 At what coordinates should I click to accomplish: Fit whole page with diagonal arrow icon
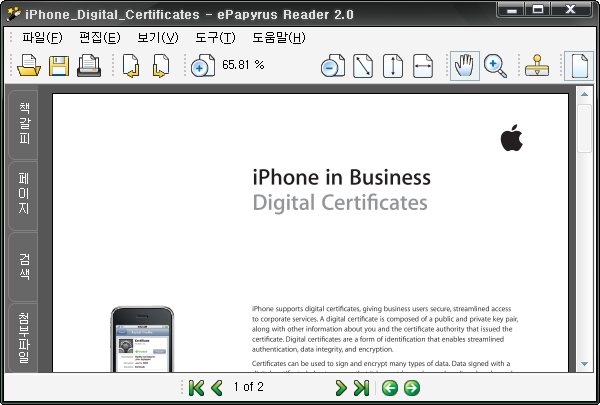(363, 66)
